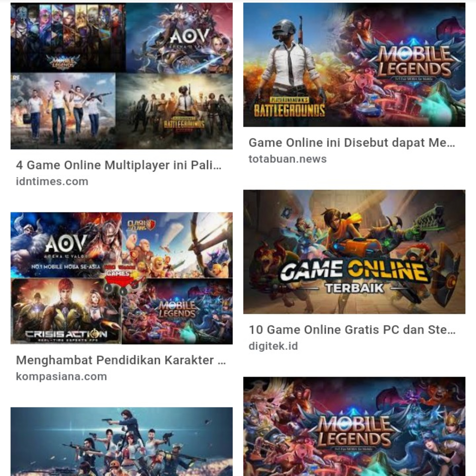The height and width of the screenshot is (476, 476).
Task: Click the totabuan.news source link
Action: click(288, 159)
